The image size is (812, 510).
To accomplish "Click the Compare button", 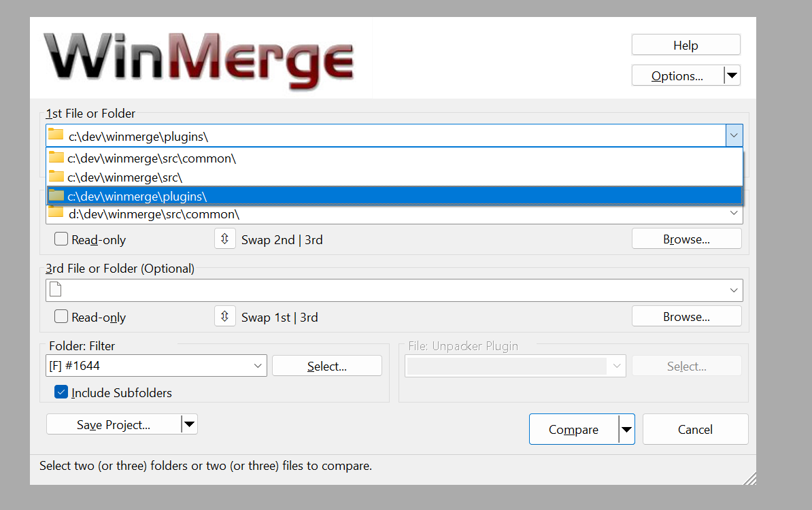I will (574, 429).
